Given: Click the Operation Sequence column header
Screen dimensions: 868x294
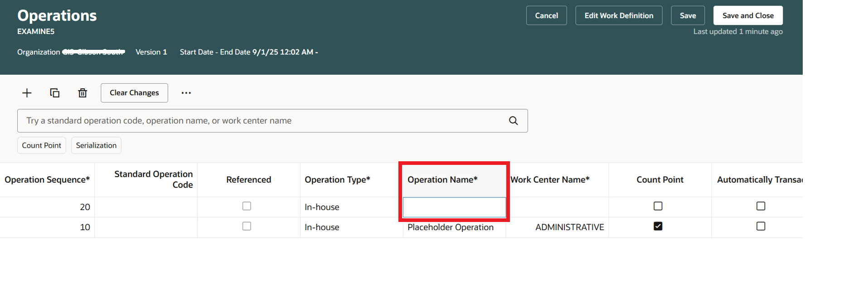Looking at the screenshot, I should click(47, 180).
